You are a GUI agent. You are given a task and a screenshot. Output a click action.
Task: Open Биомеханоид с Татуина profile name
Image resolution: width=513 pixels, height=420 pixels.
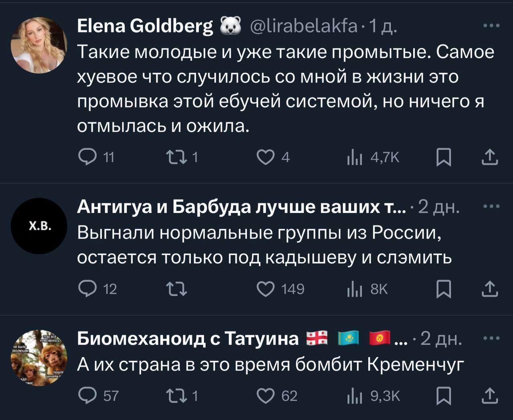(x=188, y=338)
